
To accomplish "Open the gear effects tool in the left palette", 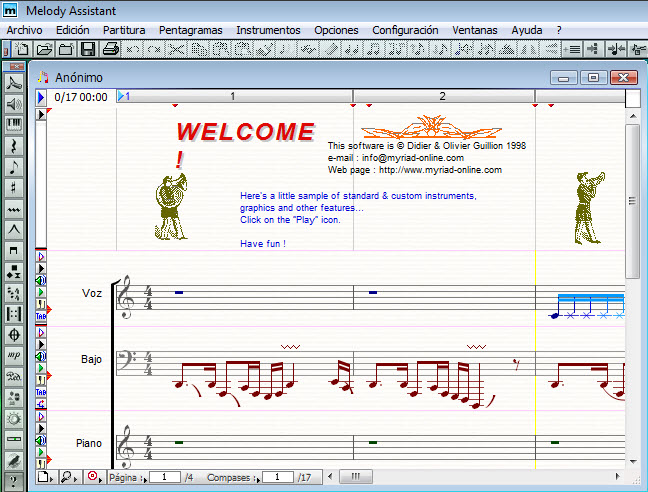I will 14,419.
